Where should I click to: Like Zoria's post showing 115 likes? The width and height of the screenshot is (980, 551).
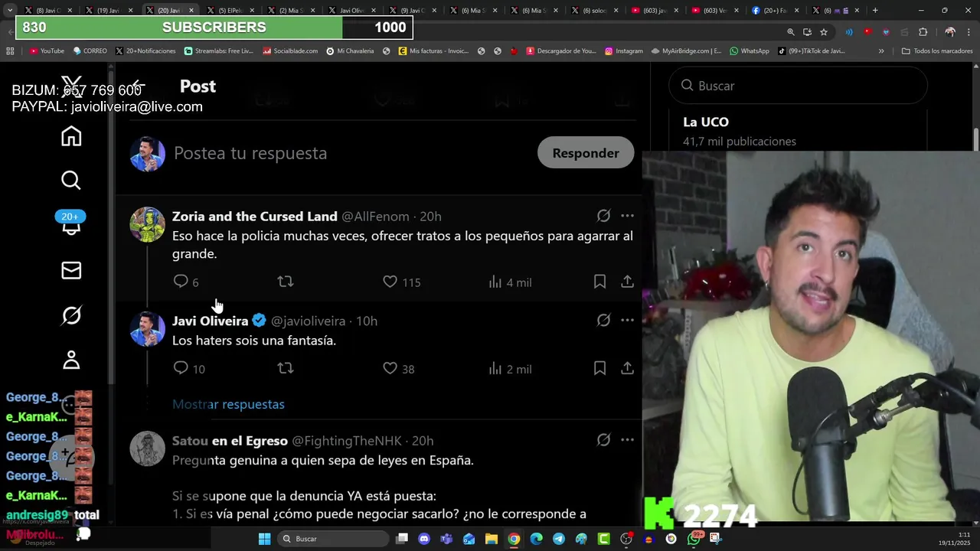point(401,282)
